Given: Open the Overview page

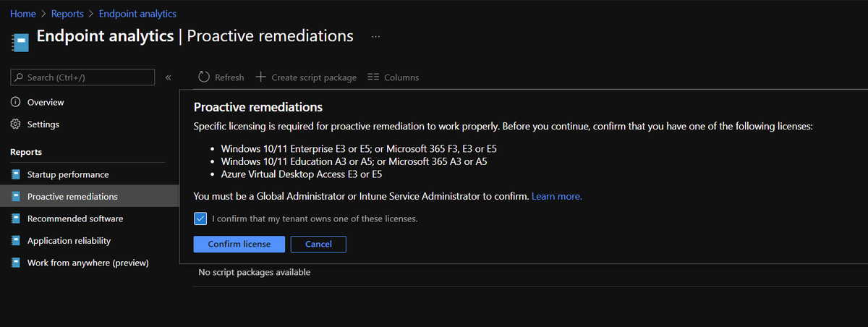Looking at the screenshot, I should pos(46,102).
